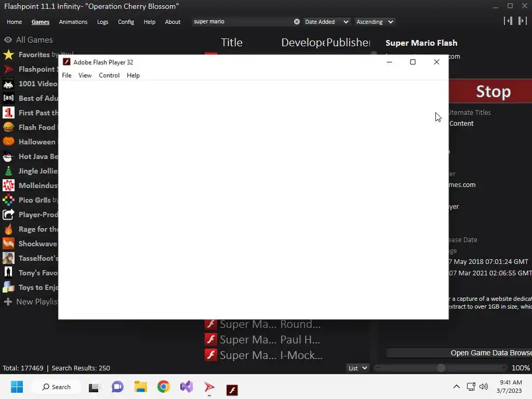This screenshot has width=532, height=399.
Task: Select the Best of Adult Swim [as] icon
Action: point(8,98)
